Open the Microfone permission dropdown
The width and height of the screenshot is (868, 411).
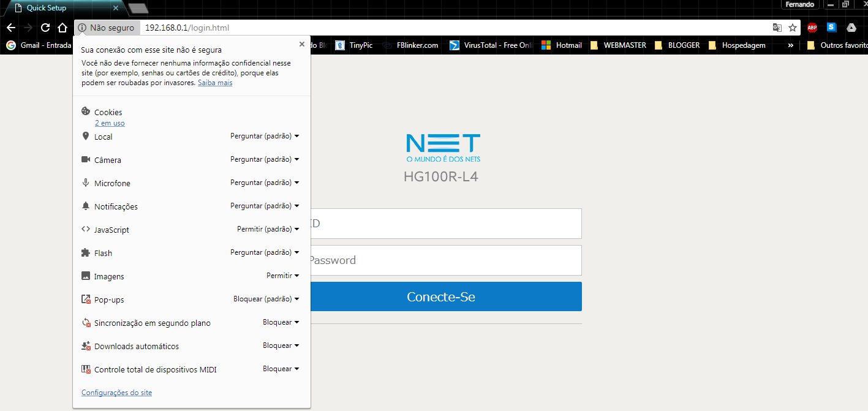pyautogui.click(x=265, y=183)
